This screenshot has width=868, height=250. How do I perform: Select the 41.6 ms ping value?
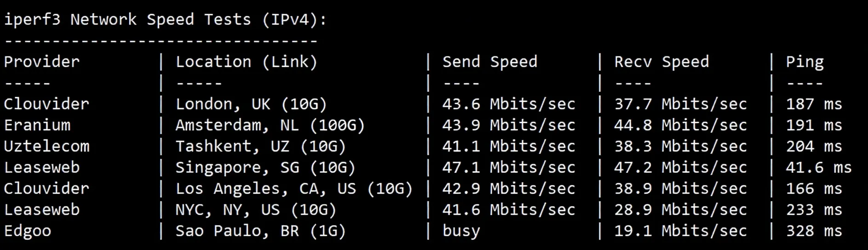point(818,167)
